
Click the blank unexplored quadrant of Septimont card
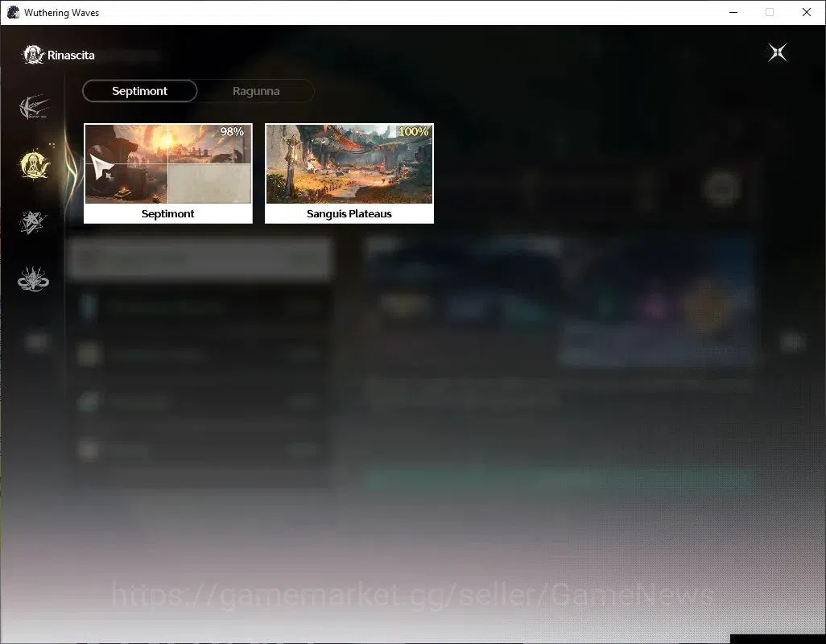pos(209,184)
